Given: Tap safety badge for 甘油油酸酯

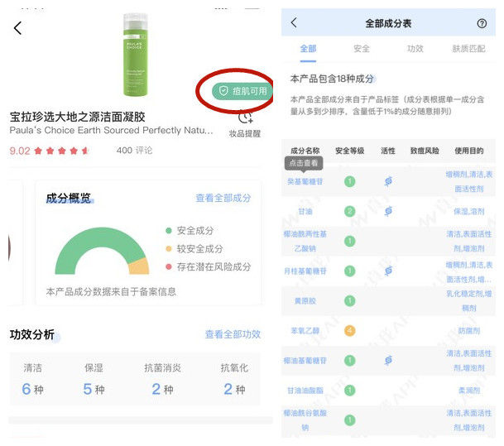Looking at the screenshot, I should [x=350, y=391].
